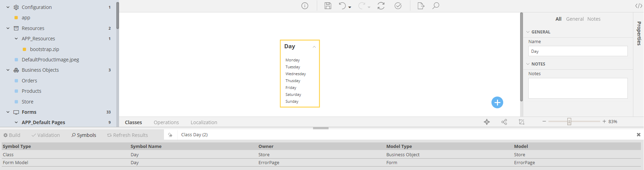Toggle the code view icon

click(638, 6)
